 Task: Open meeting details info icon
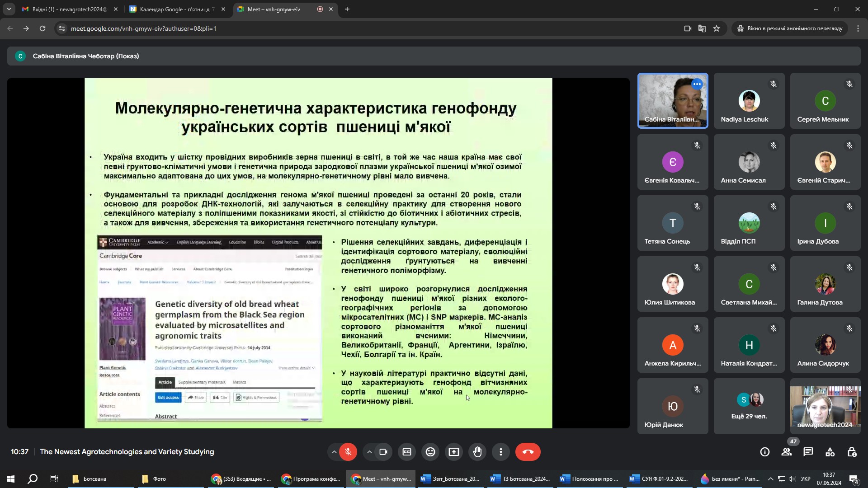click(765, 452)
